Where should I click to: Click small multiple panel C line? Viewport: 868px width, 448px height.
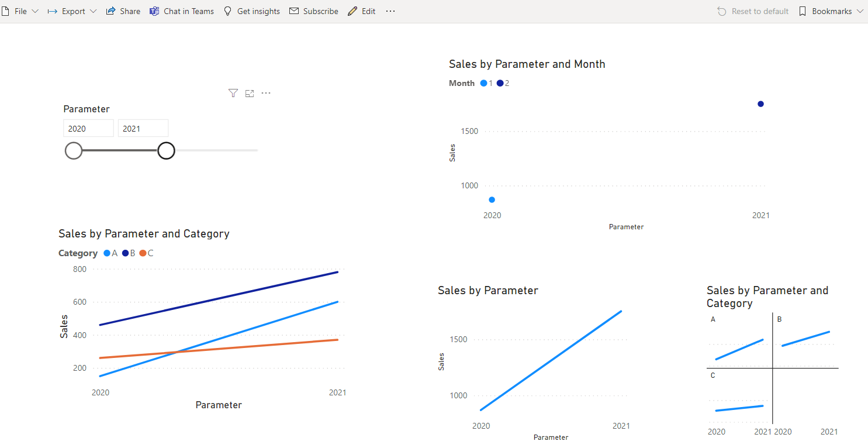(739, 408)
